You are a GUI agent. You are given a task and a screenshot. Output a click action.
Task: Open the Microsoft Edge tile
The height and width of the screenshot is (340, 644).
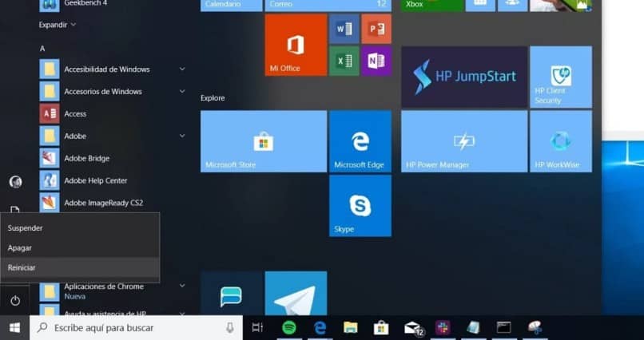pyautogui.click(x=360, y=141)
